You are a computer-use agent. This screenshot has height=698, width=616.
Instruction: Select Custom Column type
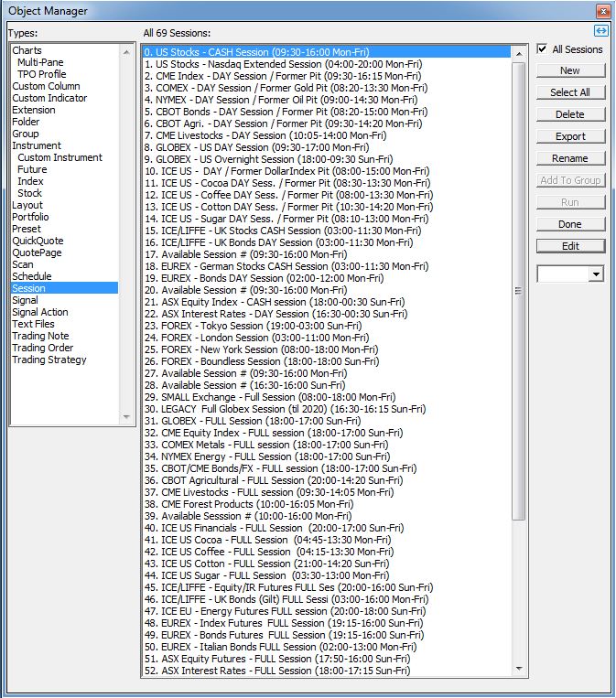(46, 86)
